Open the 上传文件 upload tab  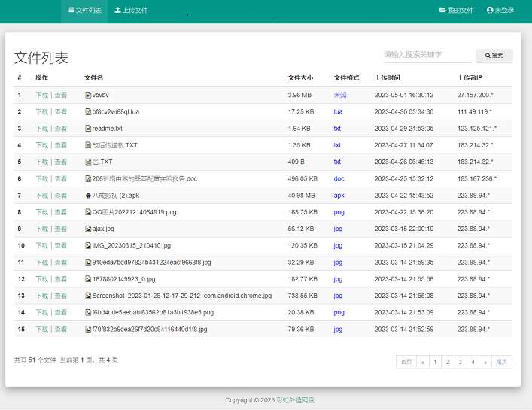[x=131, y=11]
